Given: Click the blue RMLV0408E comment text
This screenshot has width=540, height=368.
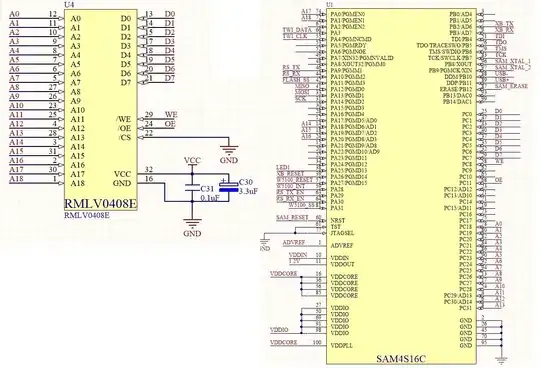Looking at the screenshot, I should (87, 215).
